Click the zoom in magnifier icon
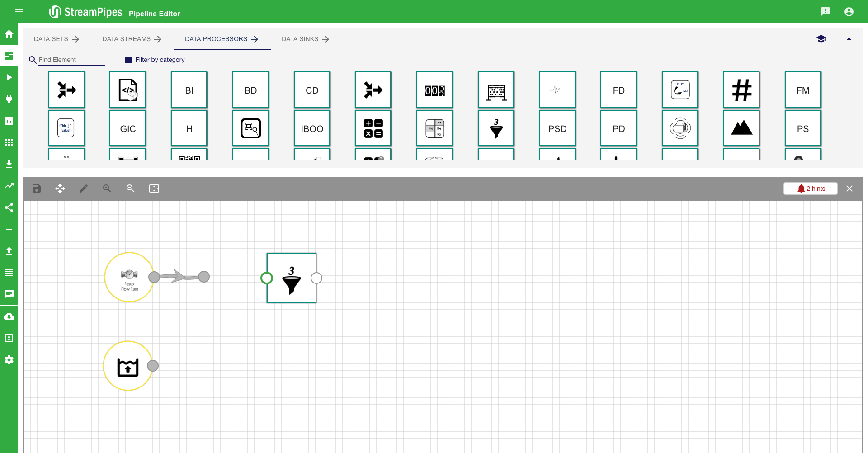The width and height of the screenshot is (868, 453). tap(107, 189)
